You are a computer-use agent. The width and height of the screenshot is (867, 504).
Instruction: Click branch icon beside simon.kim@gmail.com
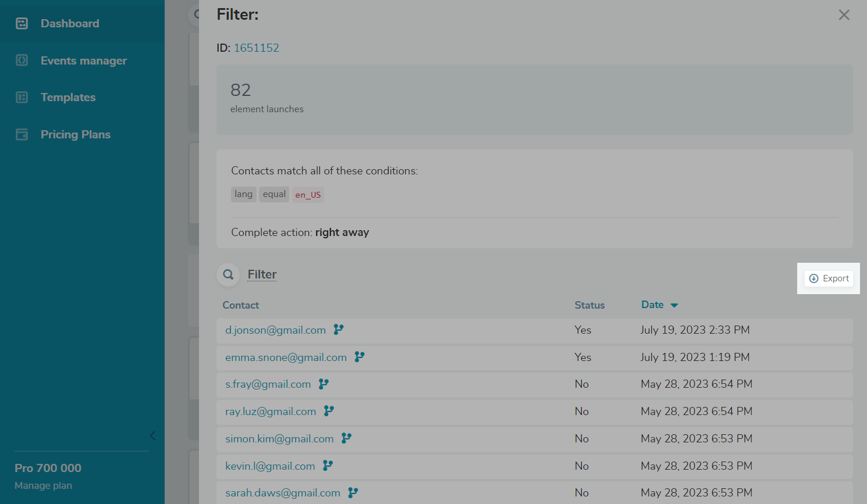(346, 438)
